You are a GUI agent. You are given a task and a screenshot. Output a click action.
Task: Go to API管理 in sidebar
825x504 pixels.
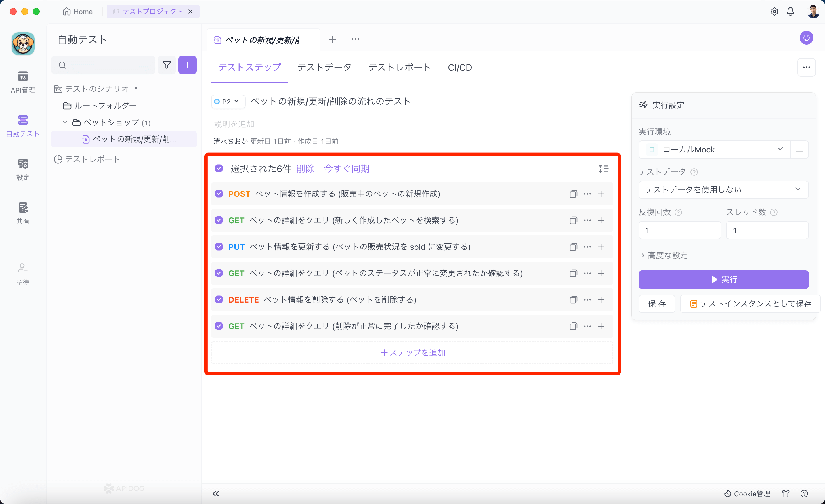click(23, 82)
